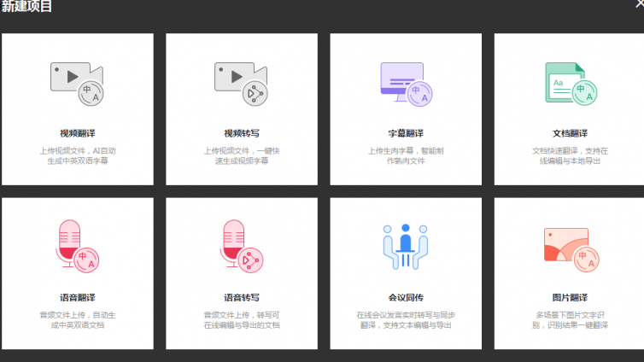Click the 会议同传 title text
Viewport: 644px width, 362px height.
(406, 298)
